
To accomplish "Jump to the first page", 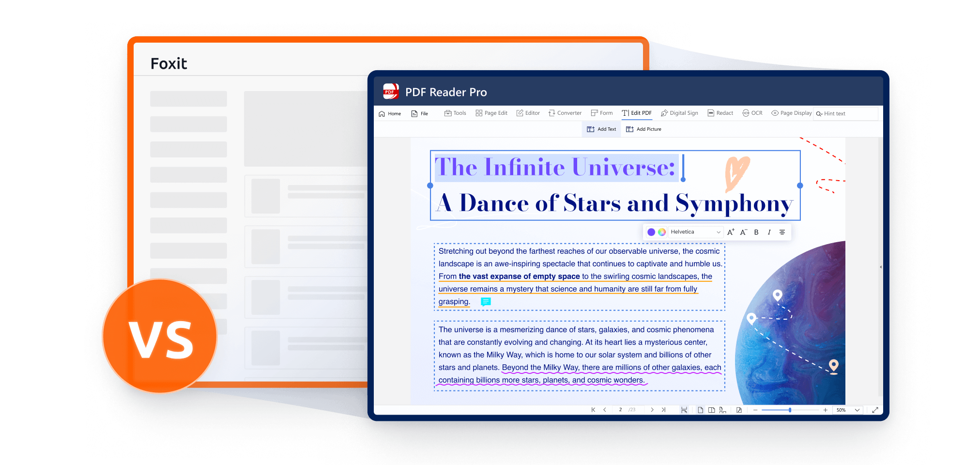I will tap(593, 410).
